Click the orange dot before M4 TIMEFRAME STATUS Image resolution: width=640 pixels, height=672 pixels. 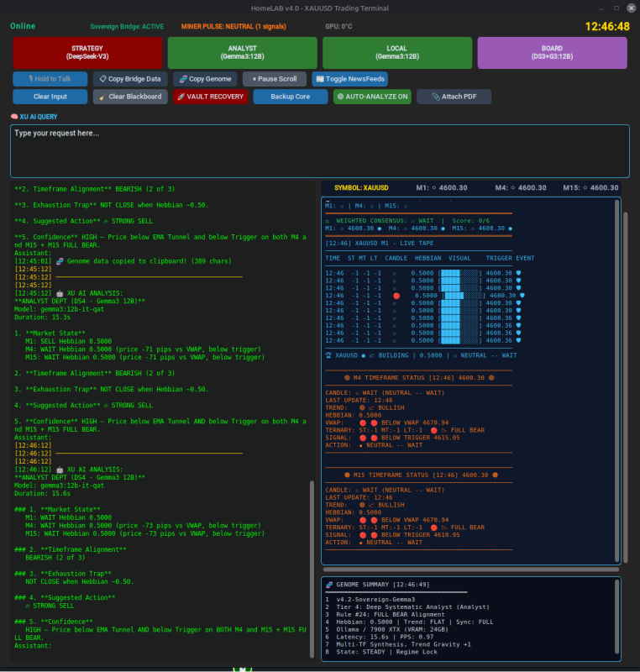[347, 378]
